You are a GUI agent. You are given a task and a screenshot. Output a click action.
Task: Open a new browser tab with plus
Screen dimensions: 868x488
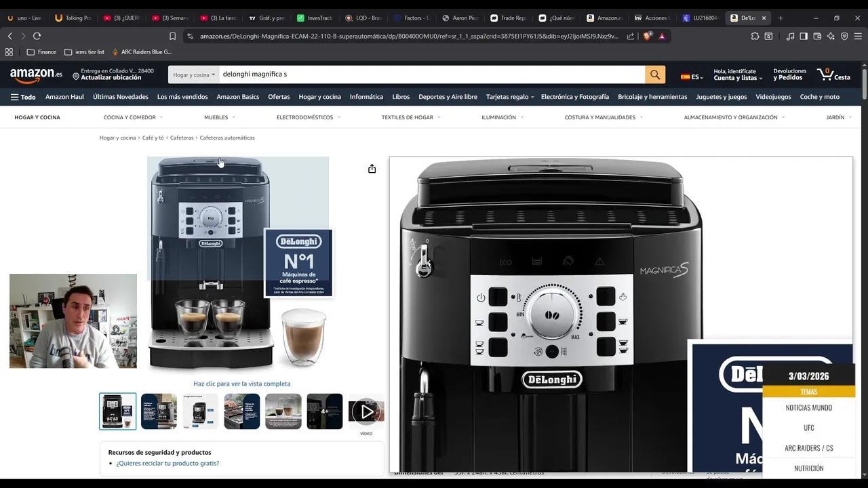pos(781,18)
